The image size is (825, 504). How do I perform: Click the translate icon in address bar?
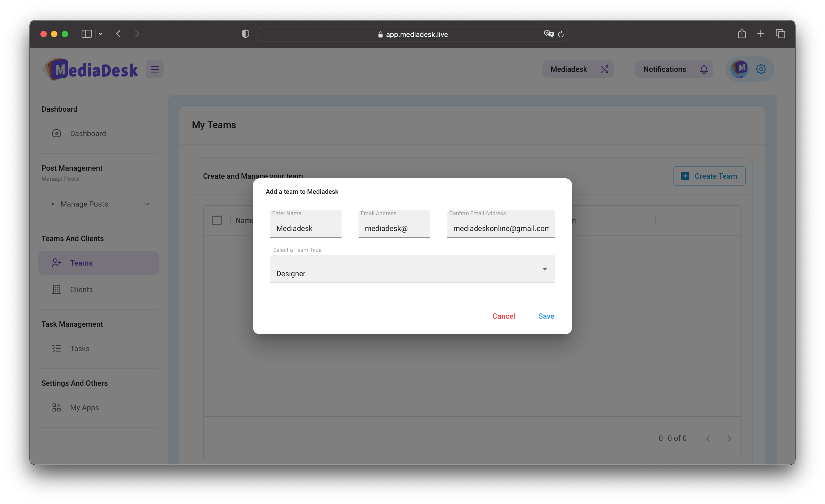[549, 34]
